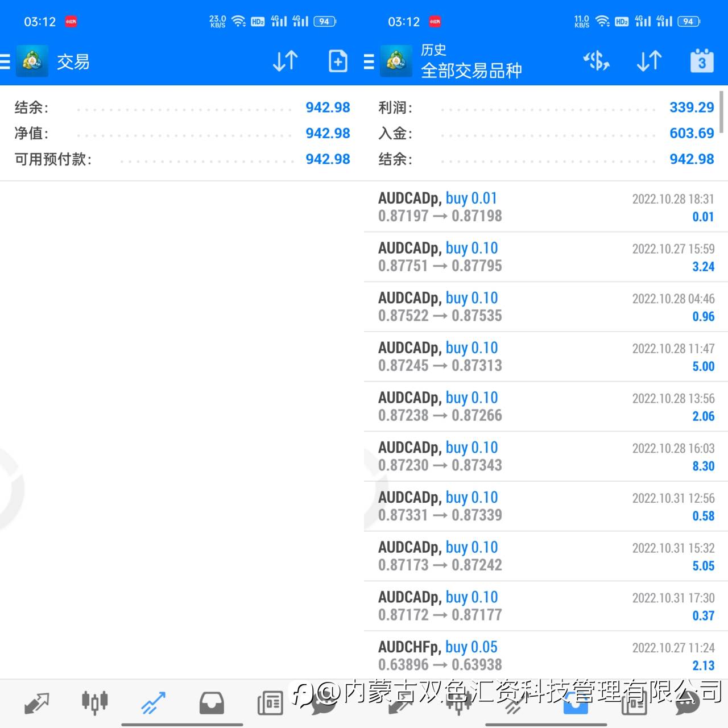
Task: Tap the 交易 title in the Trade header
Action: (x=73, y=61)
